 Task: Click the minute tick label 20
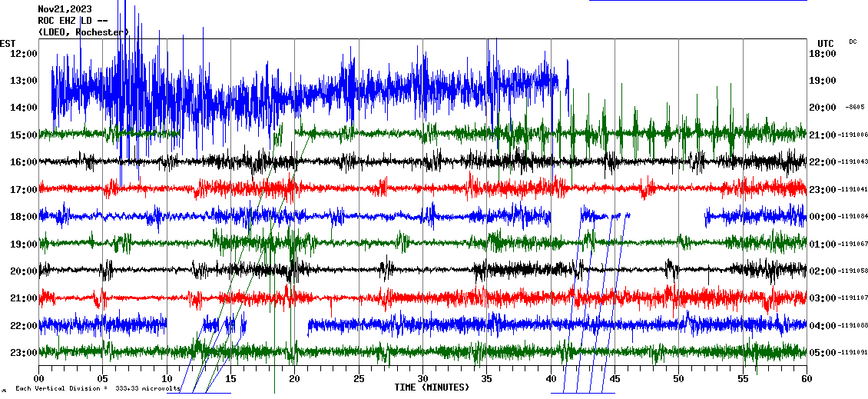[x=294, y=378]
